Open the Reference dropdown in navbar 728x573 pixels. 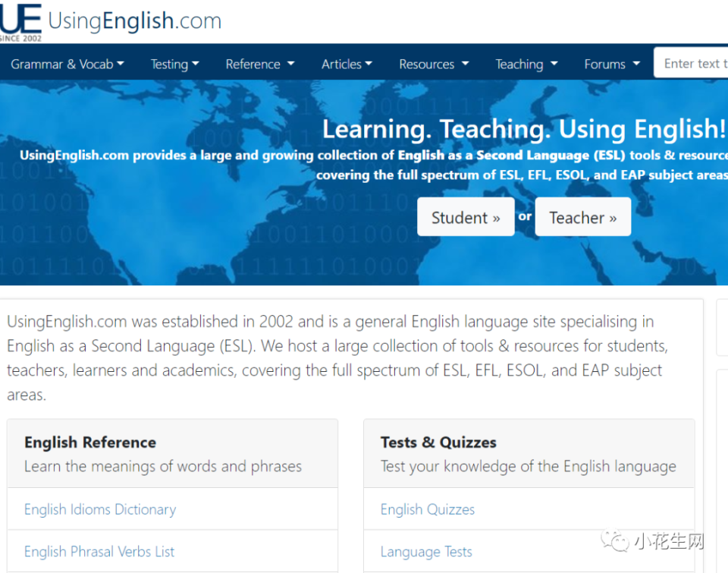tap(260, 65)
